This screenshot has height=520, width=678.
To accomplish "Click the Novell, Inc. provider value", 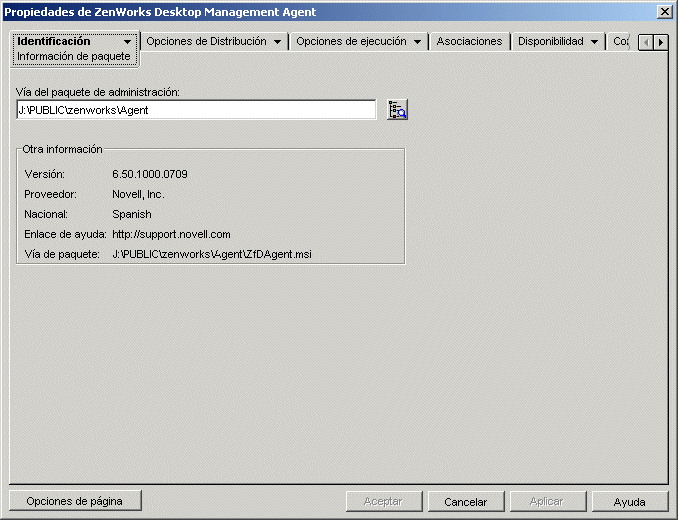I will [138, 194].
